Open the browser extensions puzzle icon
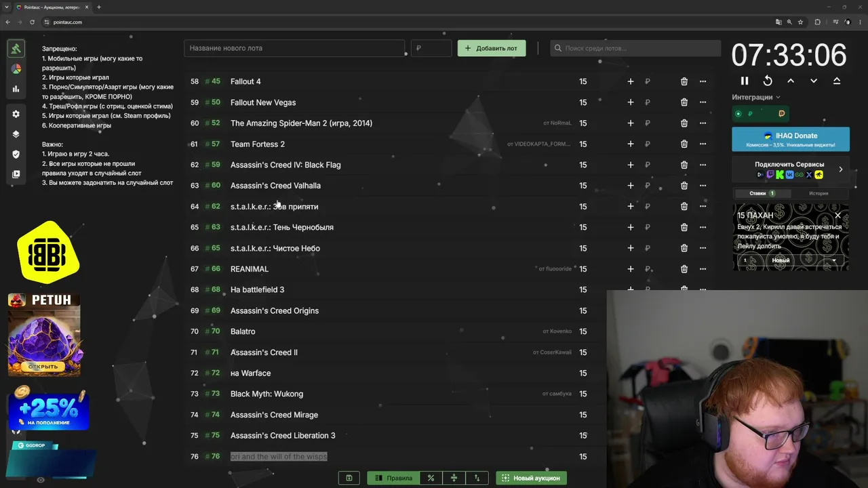The width and height of the screenshot is (868, 488). (818, 22)
